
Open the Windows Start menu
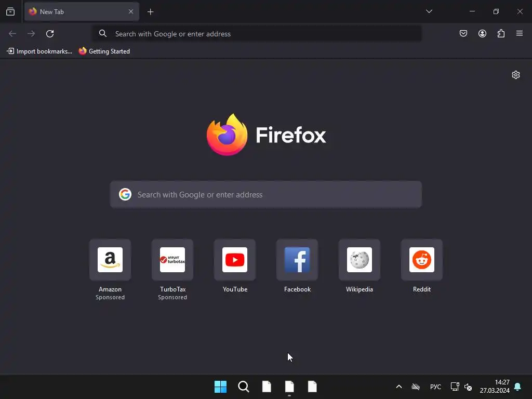pos(220,387)
